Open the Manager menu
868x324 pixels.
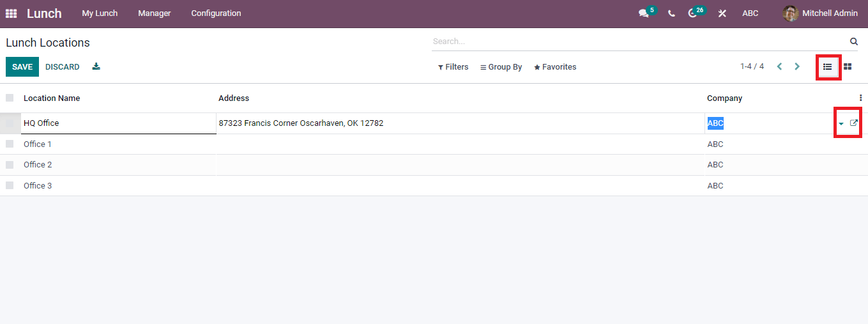click(x=155, y=13)
